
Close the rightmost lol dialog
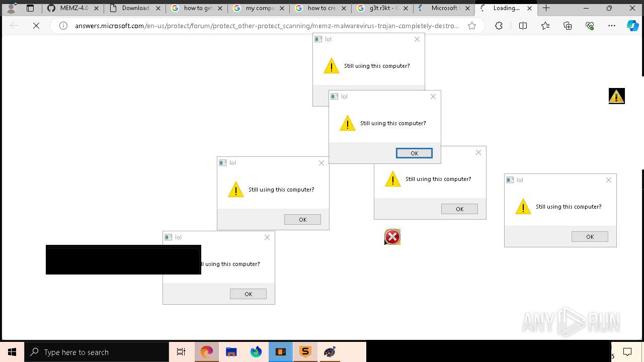pos(609,180)
